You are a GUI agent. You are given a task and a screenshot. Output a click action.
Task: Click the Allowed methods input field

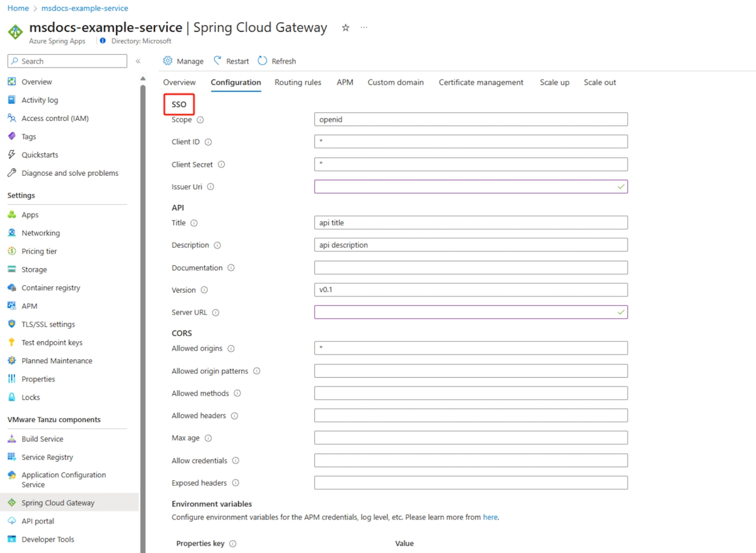(x=471, y=393)
